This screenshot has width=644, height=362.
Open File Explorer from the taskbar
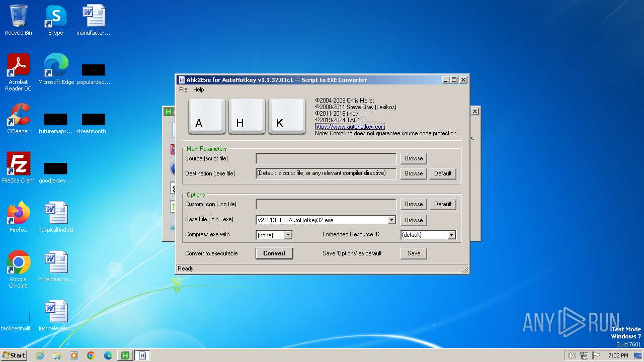coord(57,355)
